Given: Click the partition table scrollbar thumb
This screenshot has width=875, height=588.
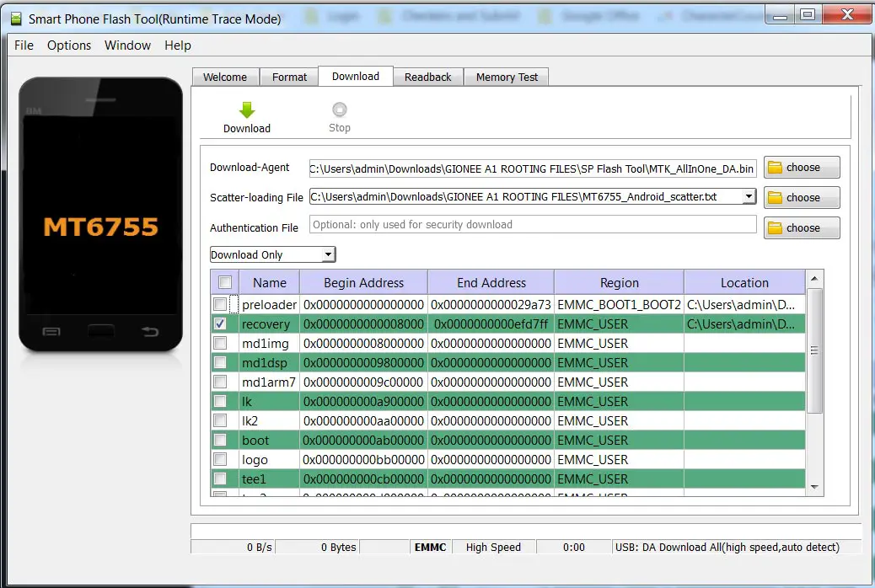Looking at the screenshot, I should click(814, 350).
